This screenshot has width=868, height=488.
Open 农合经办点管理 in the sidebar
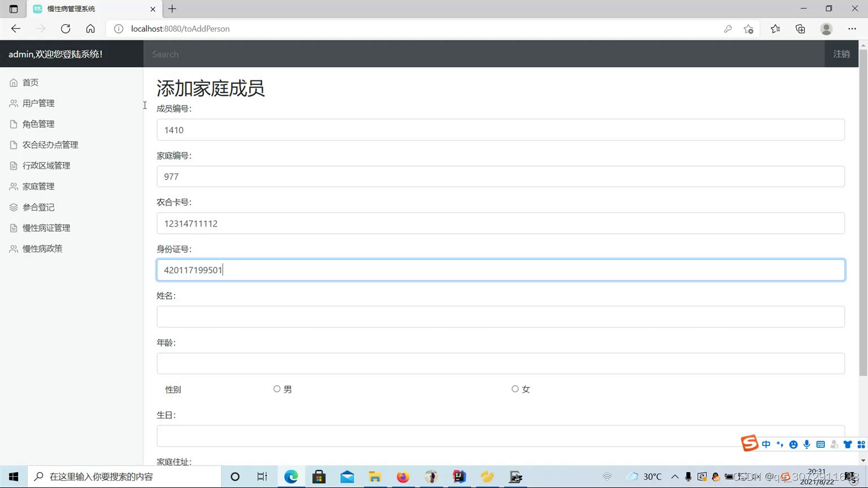[x=50, y=145]
